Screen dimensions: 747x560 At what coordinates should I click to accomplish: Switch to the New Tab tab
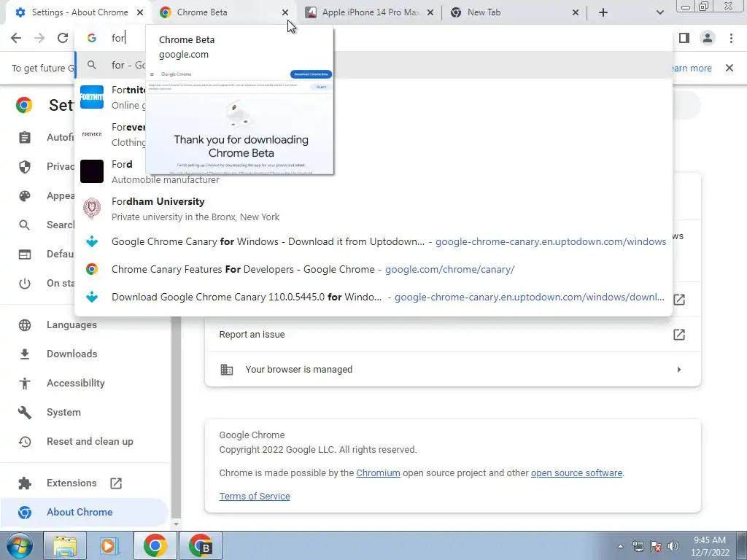[514, 12]
